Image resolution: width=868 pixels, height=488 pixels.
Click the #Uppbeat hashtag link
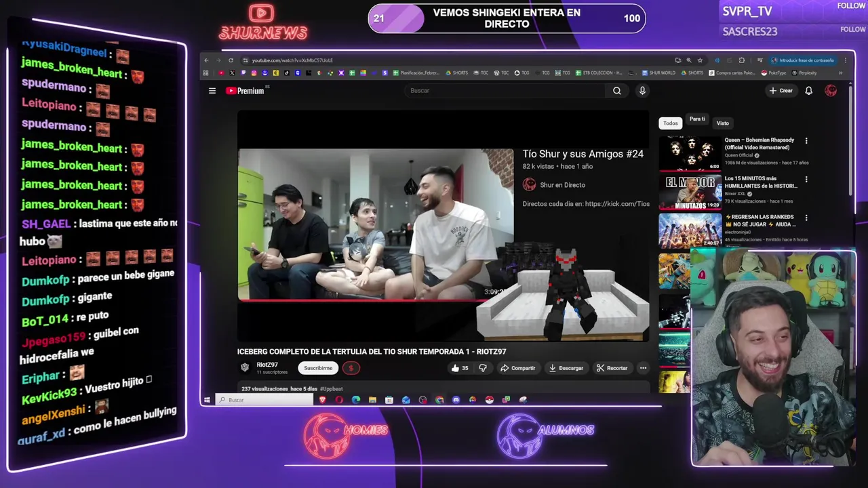pos(332,389)
